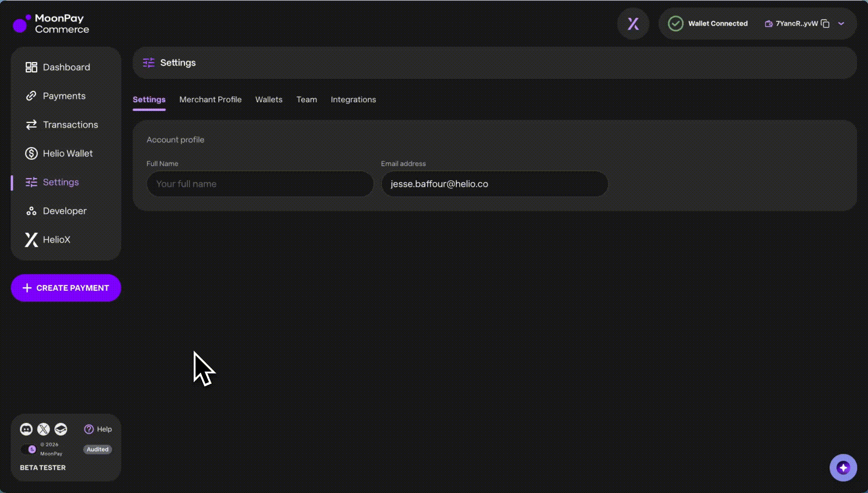Open the Help link
Image resolution: width=868 pixels, height=493 pixels.
(x=98, y=429)
